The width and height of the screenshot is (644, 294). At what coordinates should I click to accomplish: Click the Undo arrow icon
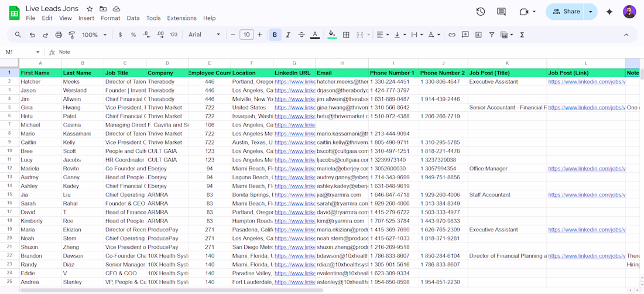pos(32,35)
